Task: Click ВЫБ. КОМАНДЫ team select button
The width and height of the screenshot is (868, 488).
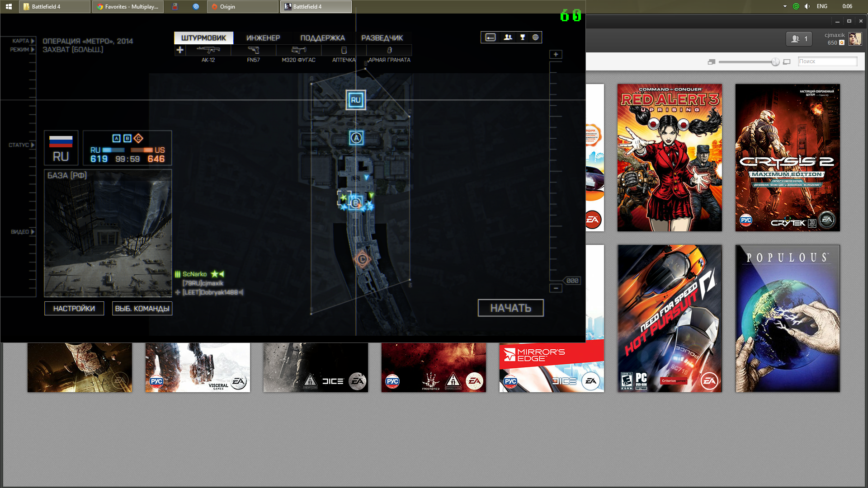Action: (142, 309)
